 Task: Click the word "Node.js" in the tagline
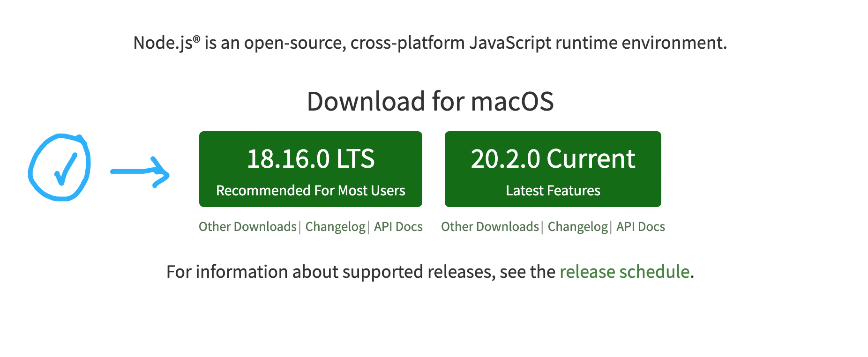[x=163, y=43]
